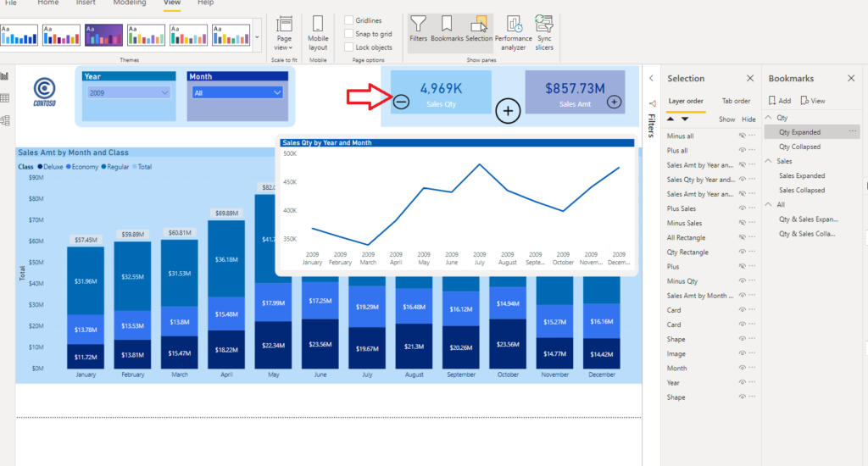Switch to Mobile layout
The height and width of the screenshot is (466, 868).
318,33
